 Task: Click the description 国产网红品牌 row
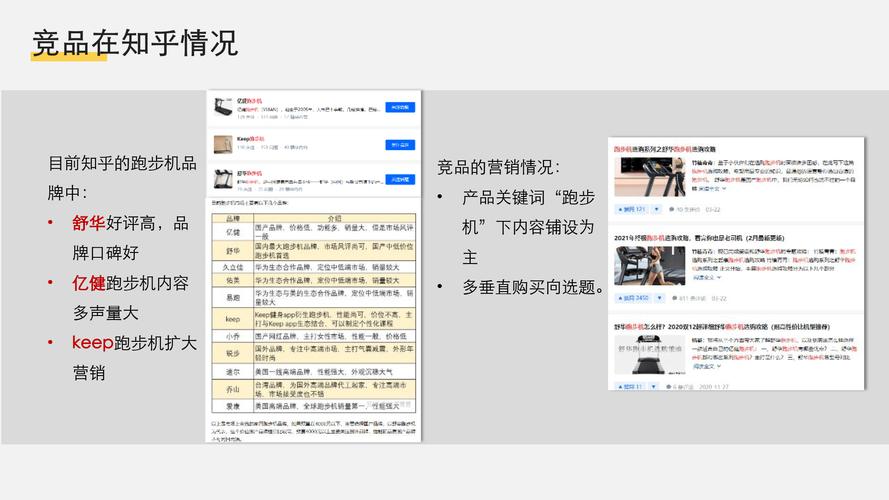pyautogui.click(x=335, y=336)
